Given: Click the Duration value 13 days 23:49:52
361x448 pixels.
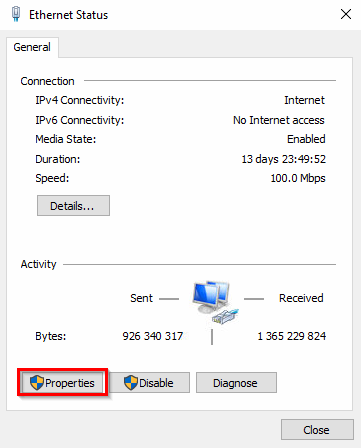Looking at the screenshot, I should (283, 159).
